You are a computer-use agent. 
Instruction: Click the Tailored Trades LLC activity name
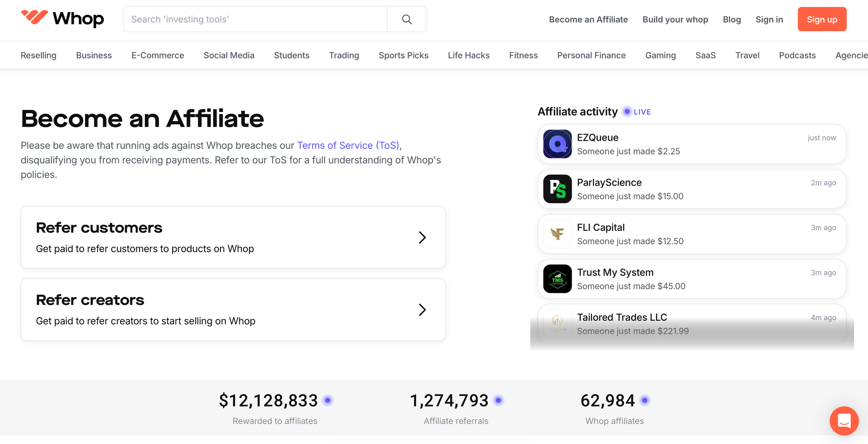[622, 317]
